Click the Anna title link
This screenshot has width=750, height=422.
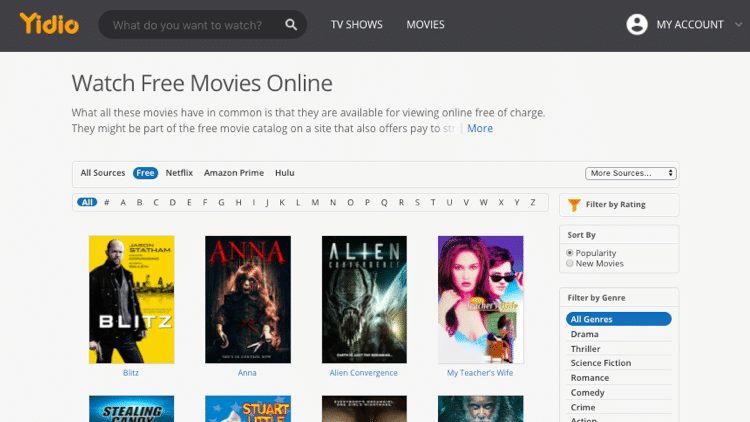tap(247, 373)
